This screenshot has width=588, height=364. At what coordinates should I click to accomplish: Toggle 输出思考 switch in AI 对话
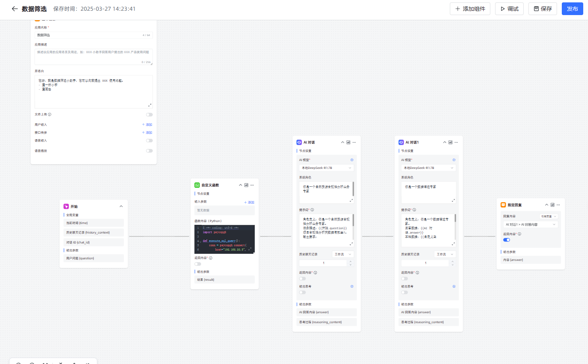tap(303, 293)
